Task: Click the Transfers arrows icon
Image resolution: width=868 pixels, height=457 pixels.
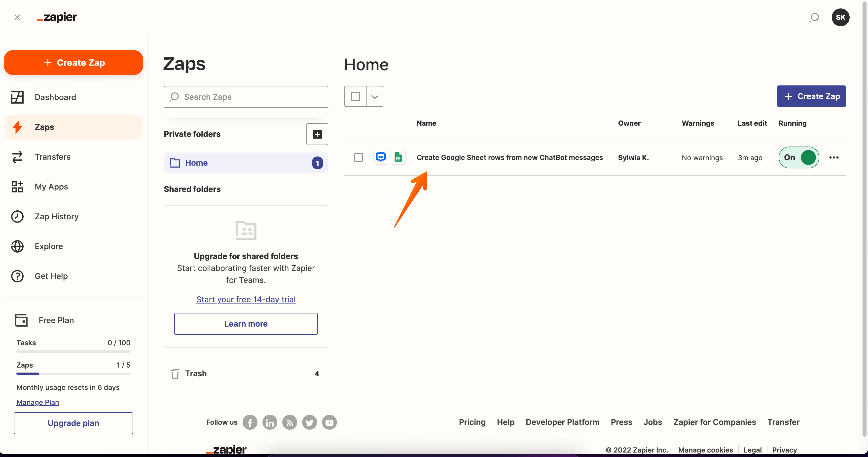Action: click(17, 157)
